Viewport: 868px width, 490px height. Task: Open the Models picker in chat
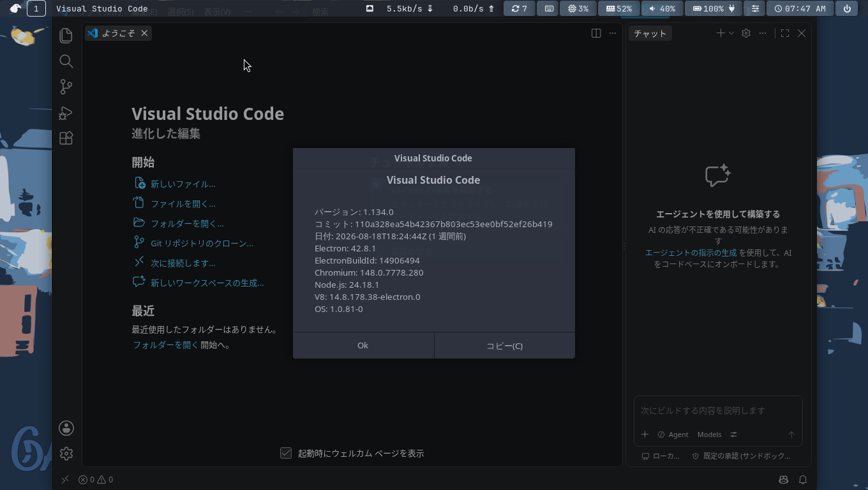[x=709, y=434]
